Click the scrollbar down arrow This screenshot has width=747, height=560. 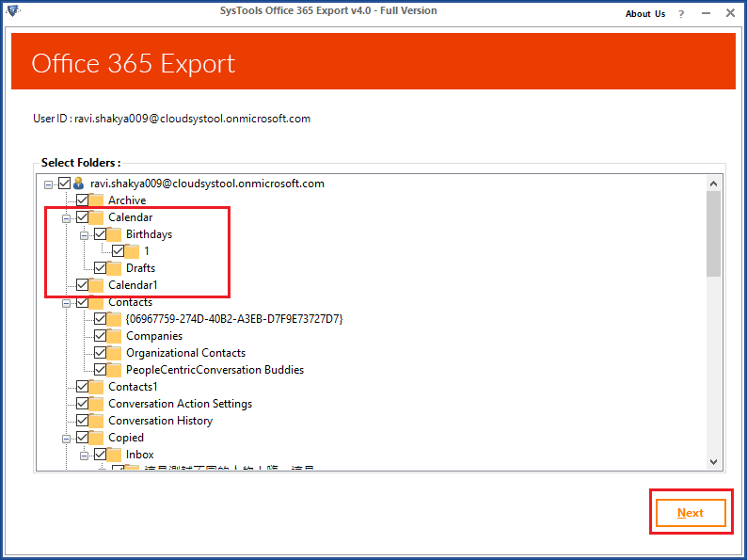coord(713,461)
